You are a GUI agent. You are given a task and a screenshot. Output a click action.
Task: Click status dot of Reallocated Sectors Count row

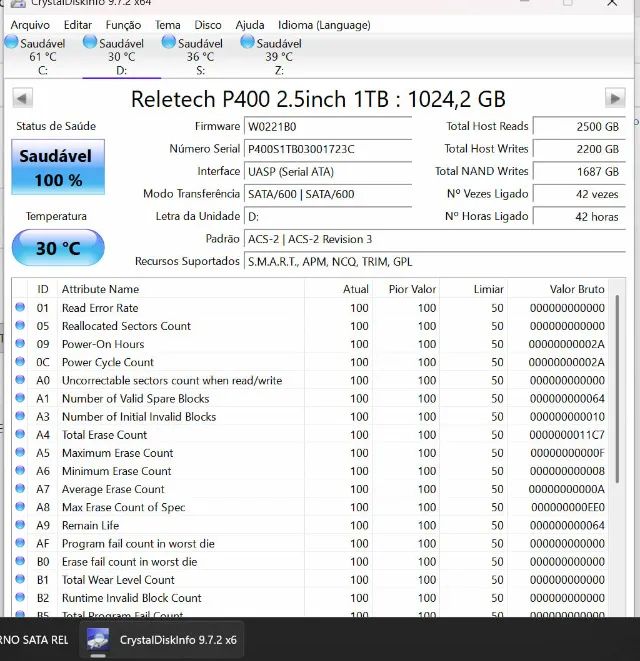20,325
